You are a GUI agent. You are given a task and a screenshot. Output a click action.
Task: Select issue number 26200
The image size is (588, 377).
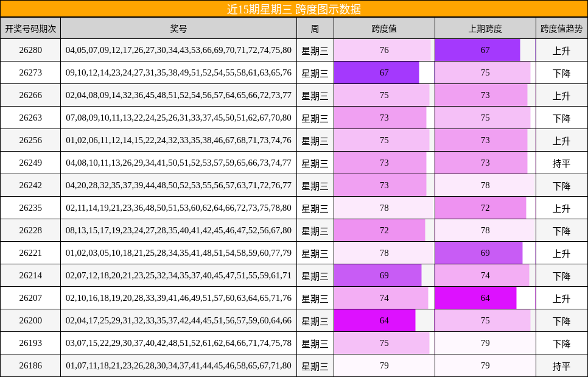pos(30,320)
